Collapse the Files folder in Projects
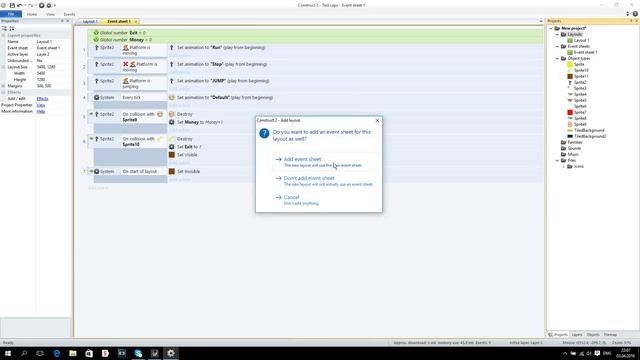This screenshot has height=360, width=640. coord(557,160)
